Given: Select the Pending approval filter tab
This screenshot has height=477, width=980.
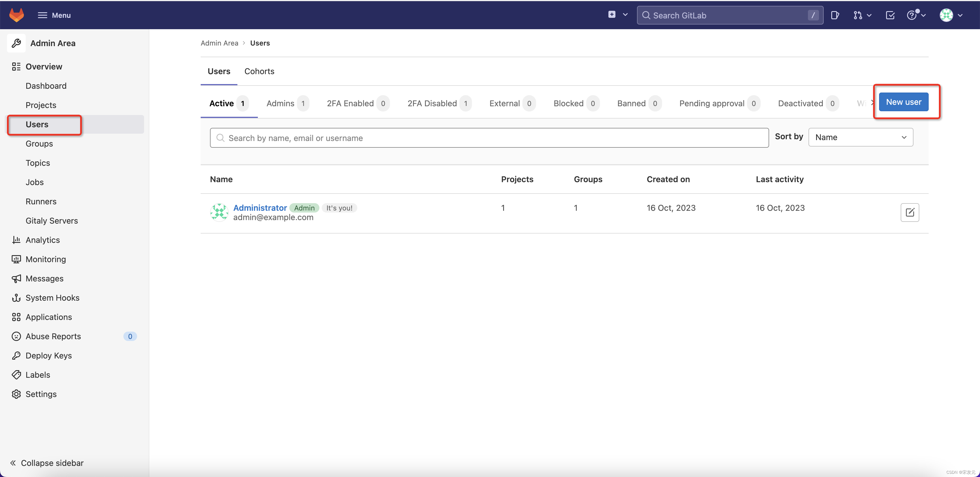Looking at the screenshot, I should (x=720, y=104).
